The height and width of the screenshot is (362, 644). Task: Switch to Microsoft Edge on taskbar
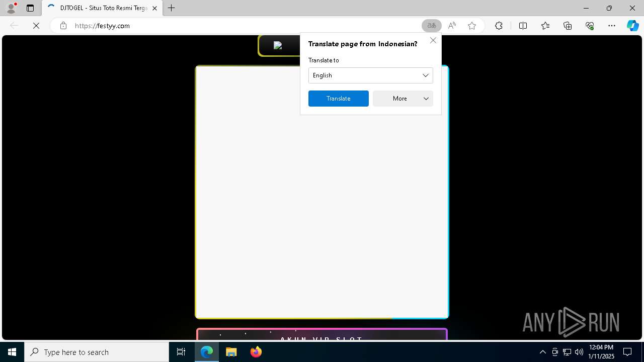207,352
